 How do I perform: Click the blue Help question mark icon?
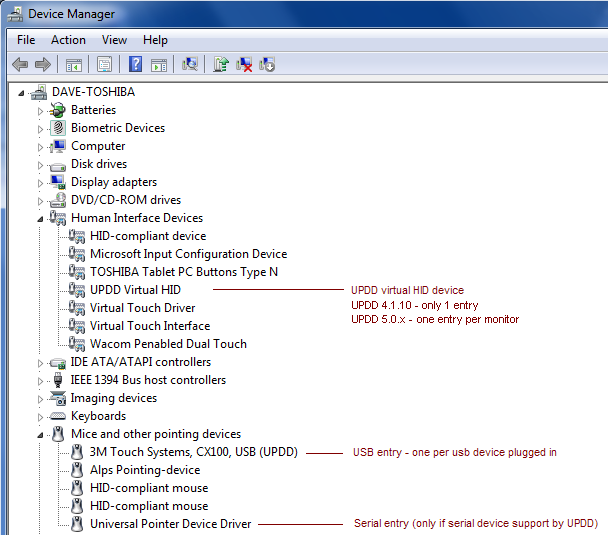coord(135,64)
